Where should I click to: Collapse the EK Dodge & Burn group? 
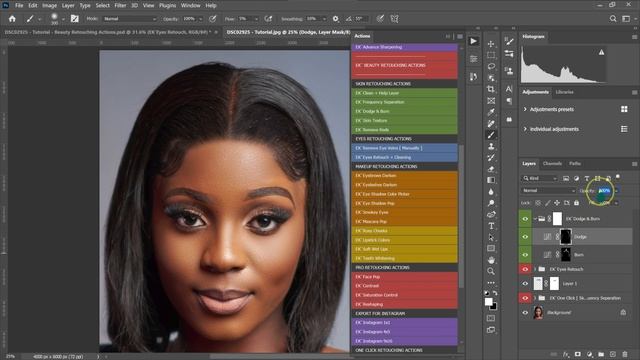(x=535, y=219)
